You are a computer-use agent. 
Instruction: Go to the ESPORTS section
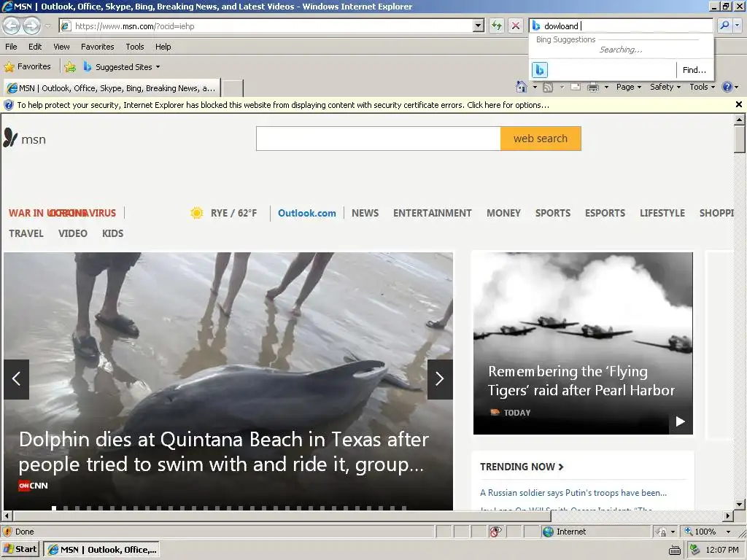pos(605,213)
